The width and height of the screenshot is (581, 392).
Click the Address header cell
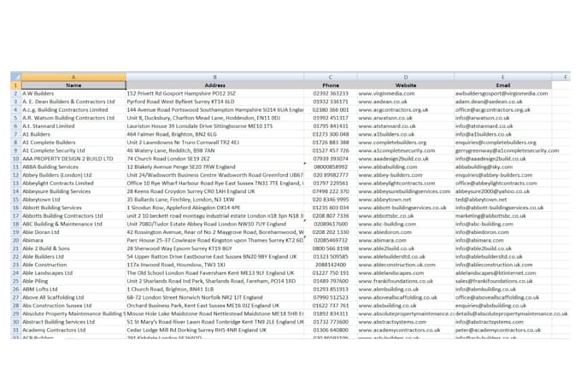click(215, 85)
